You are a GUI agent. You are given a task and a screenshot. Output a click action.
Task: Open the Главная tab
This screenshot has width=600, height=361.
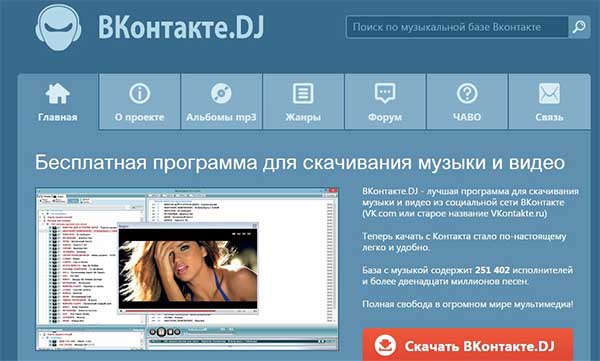[57, 102]
